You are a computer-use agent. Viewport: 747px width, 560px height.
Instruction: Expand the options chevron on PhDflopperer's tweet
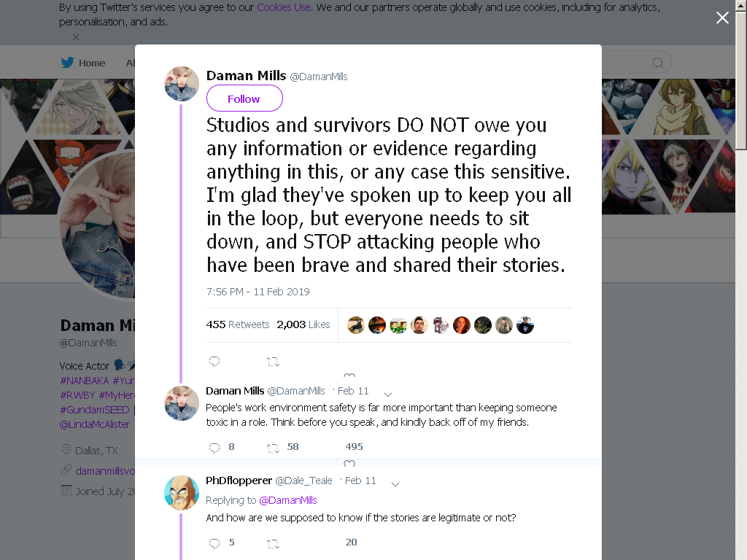coord(395,484)
